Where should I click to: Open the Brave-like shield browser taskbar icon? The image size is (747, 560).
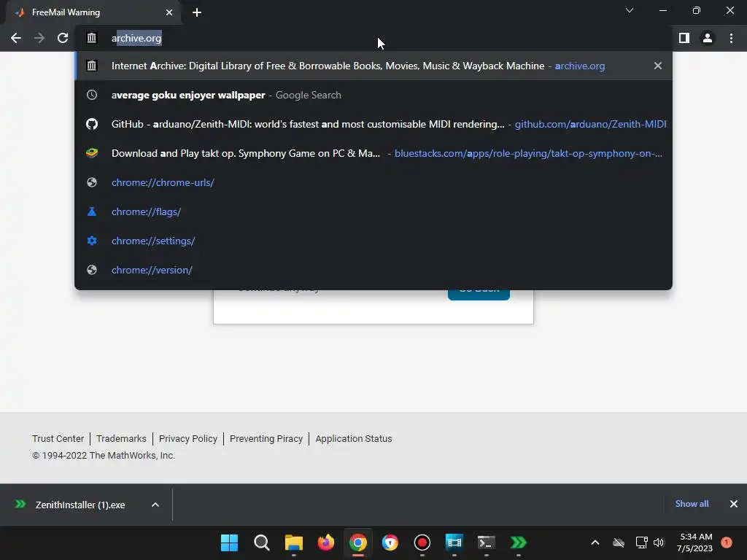pyautogui.click(x=390, y=542)
